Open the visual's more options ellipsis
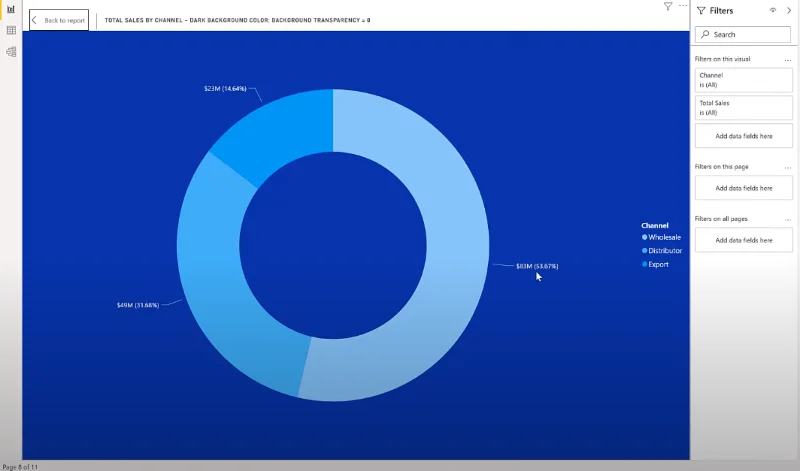Viewport: 800px width, 471px height. pyautogui.click(x=683, y=6)
